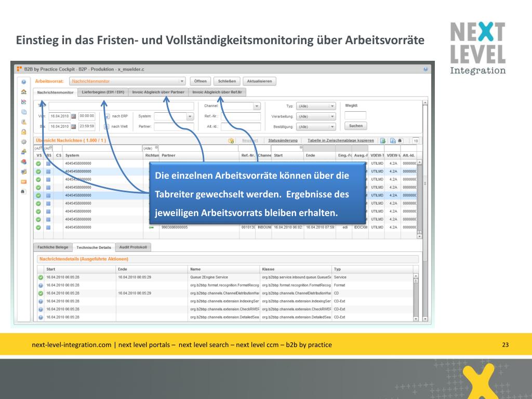Open calendar picker for Bis date

coord(74,127)
